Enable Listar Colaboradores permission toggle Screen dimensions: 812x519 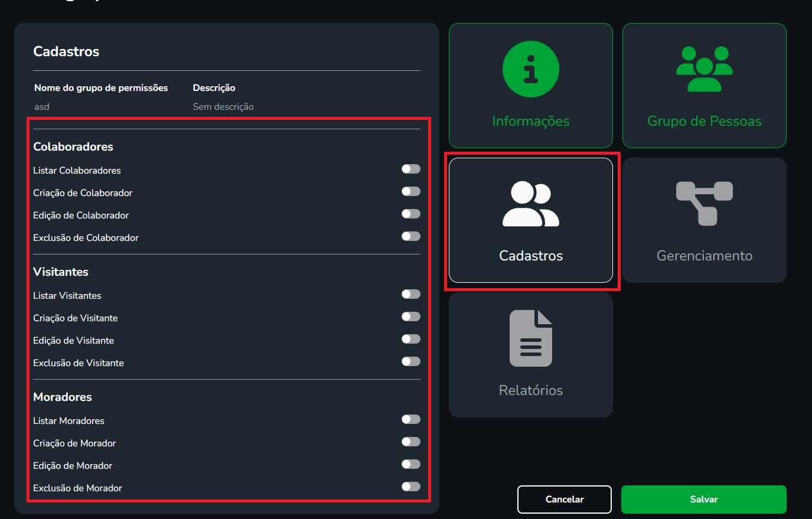(410, 169)
